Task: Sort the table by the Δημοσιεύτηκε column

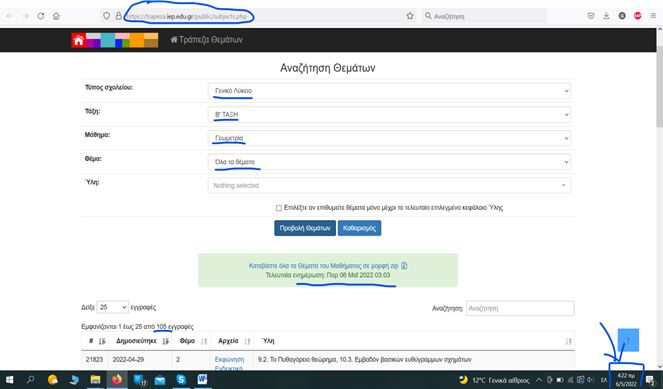Action: (141, 341)
